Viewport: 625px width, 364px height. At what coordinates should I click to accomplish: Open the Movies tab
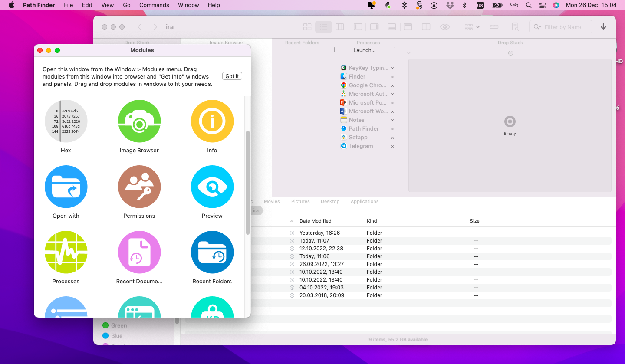[272, 201]
